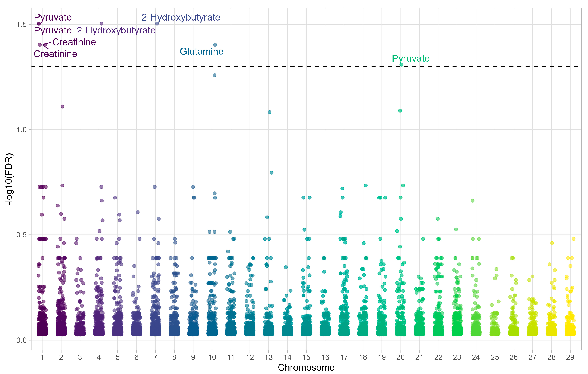Click the 1.5 y-axis tick label
This screenshot has width=588, height=374.
tap(21, 24)
